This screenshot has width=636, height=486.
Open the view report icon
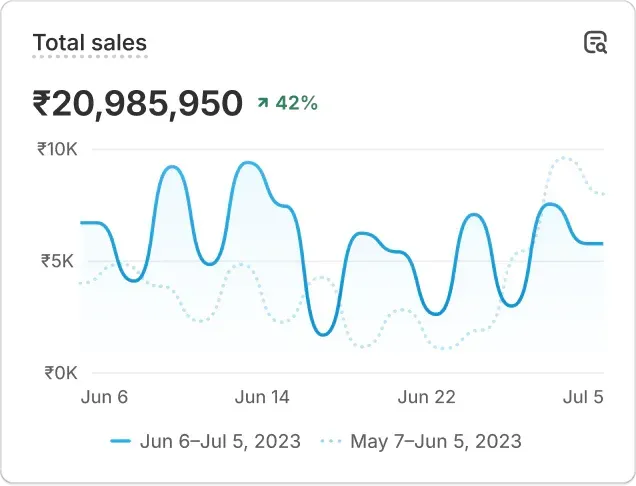click(595, 42)
